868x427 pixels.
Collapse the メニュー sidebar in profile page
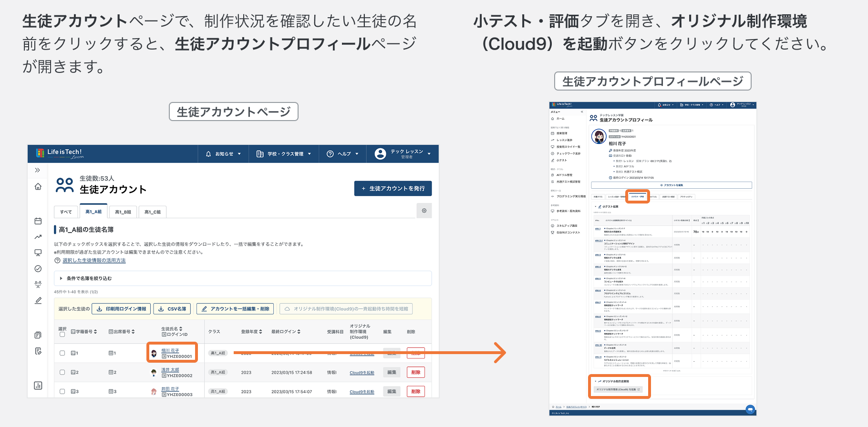582,112
